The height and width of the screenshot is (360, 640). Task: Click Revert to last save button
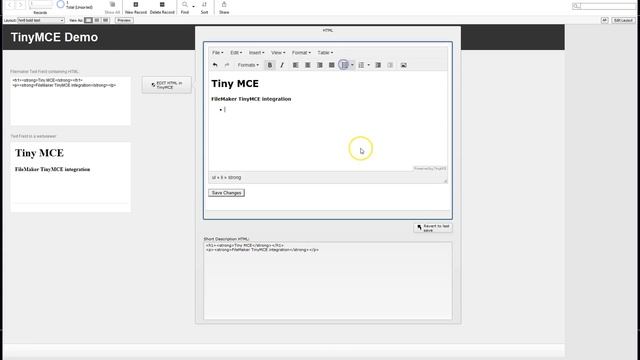[x=433, y=228]
